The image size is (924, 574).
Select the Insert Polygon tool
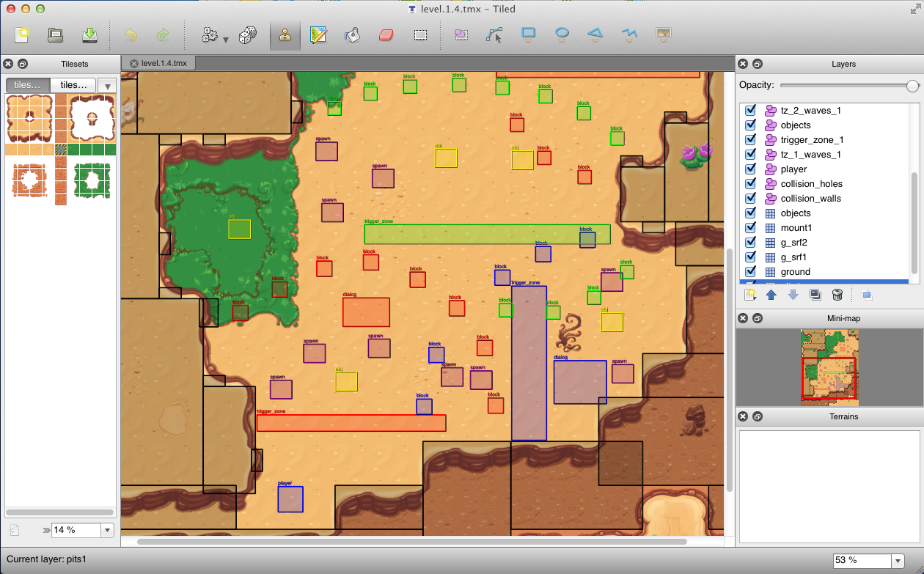[x=595, y=34]
